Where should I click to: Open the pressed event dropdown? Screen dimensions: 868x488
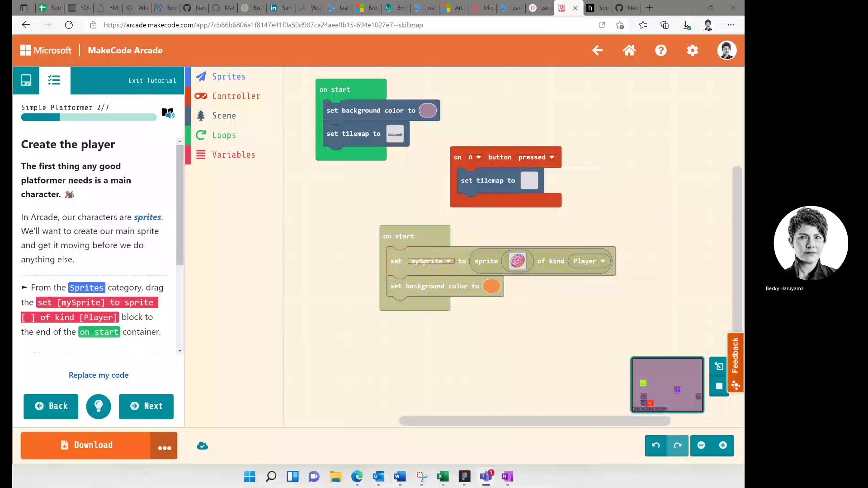point(536,157)
